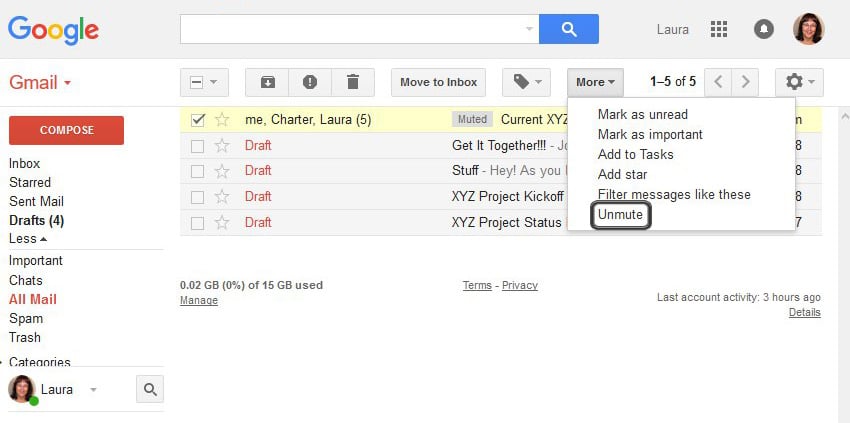Delete using the trash can icon
Image resolution: width=850 pixels, height=423 pixels.
(353, 82)
